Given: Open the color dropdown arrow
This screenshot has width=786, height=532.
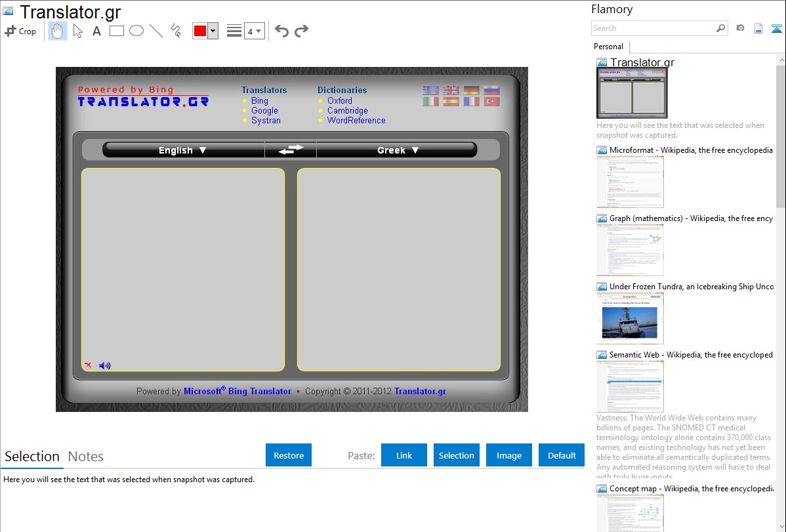Looking at the screenshot, I should 213,31.
